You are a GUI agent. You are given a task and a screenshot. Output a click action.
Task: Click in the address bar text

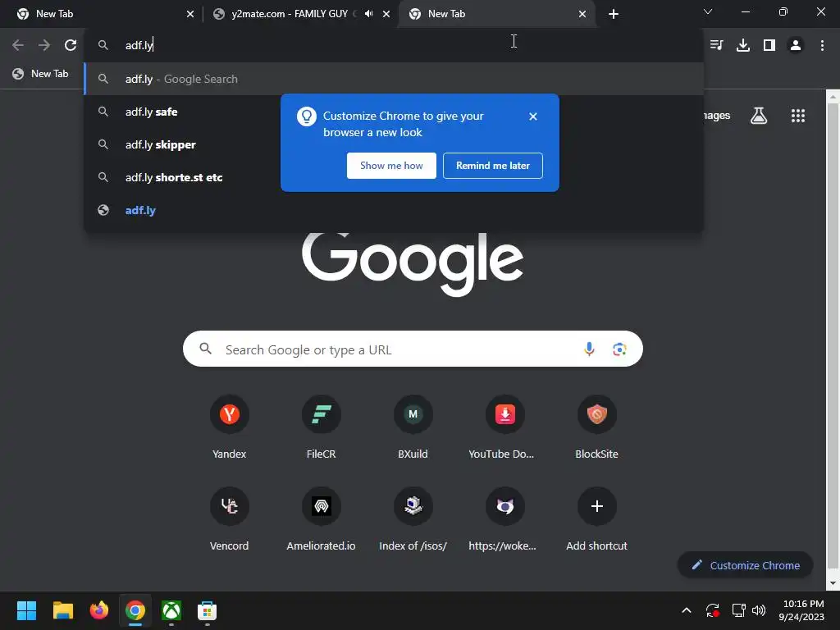[x=139, y=45]
